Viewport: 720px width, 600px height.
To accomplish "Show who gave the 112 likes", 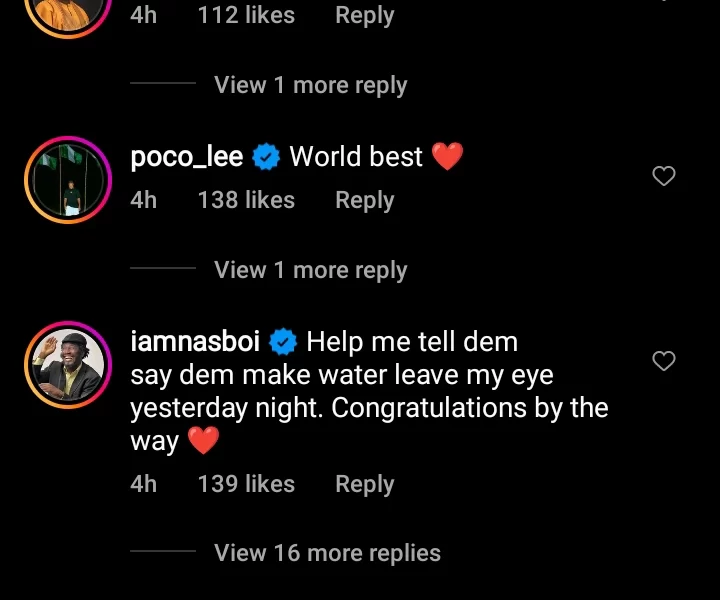I will tap(246, 15).
